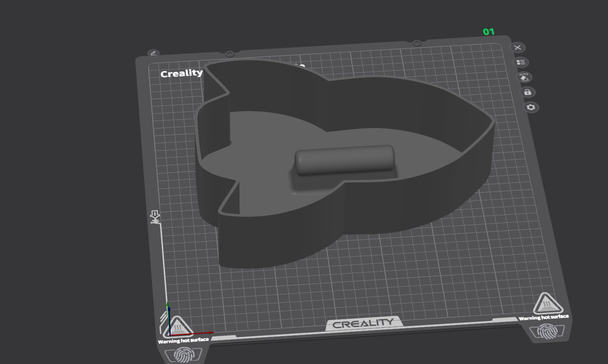Remove the plate with the X icon
608x364 pixels.
pos(518,48)
